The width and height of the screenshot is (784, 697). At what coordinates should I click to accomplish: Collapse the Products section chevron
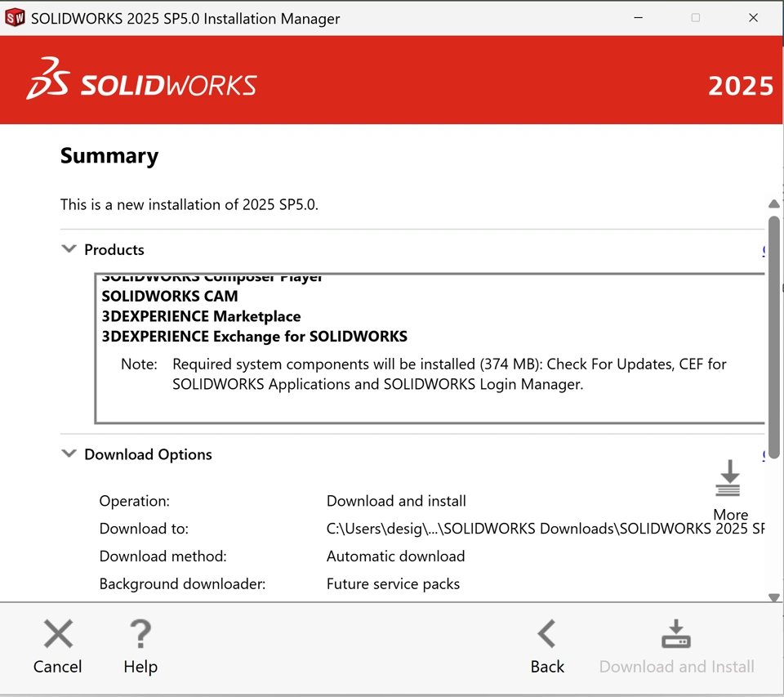(x=69, y=249)
